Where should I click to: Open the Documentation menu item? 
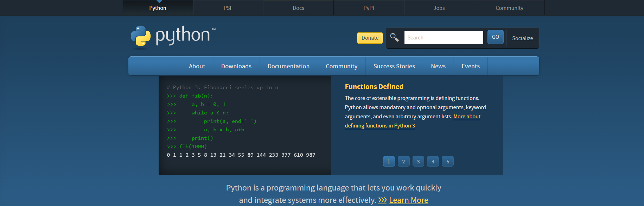pyautogui.click(x=288, y=66)
